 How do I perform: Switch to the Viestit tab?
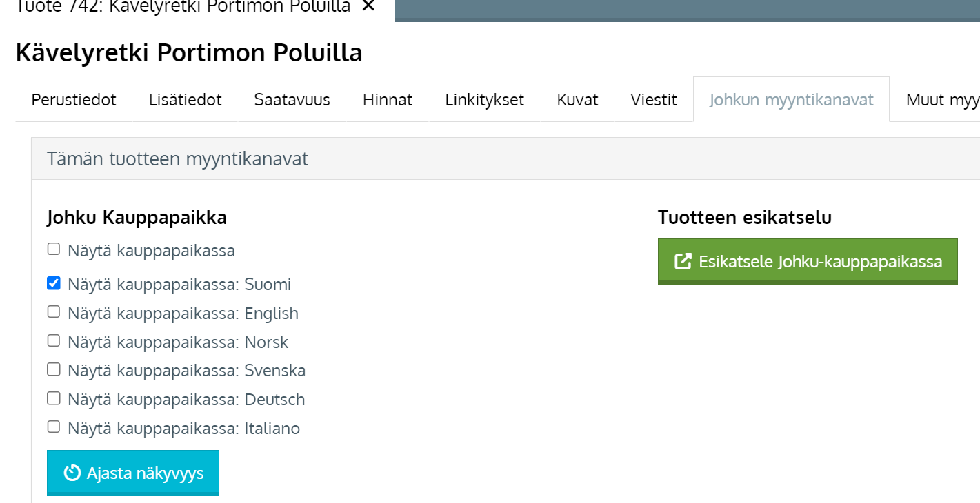click(653, 100)
